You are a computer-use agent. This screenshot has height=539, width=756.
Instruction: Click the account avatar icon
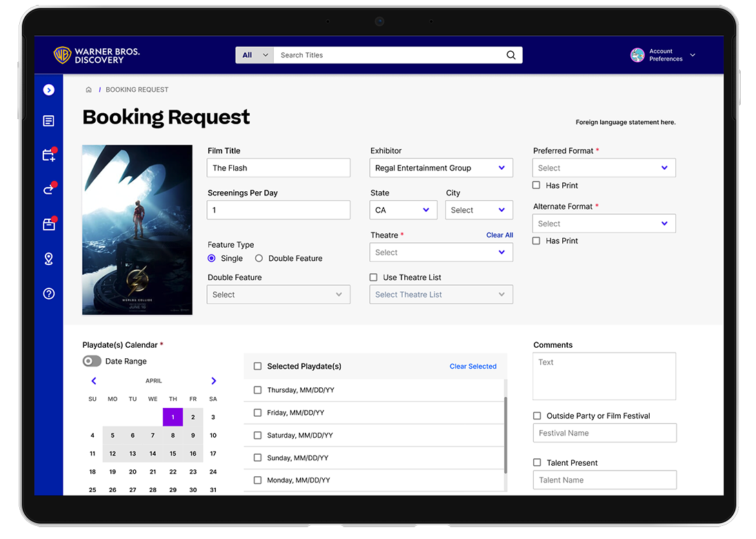point(637,55)
